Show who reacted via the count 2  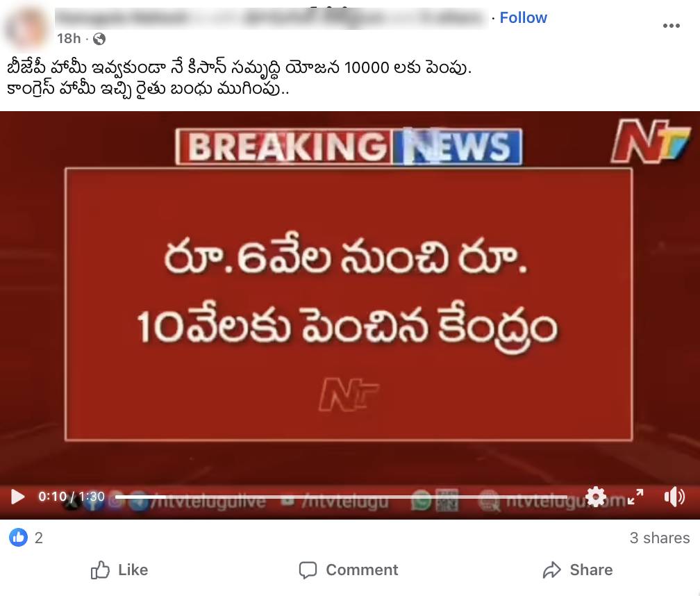[x=39, y=538]
